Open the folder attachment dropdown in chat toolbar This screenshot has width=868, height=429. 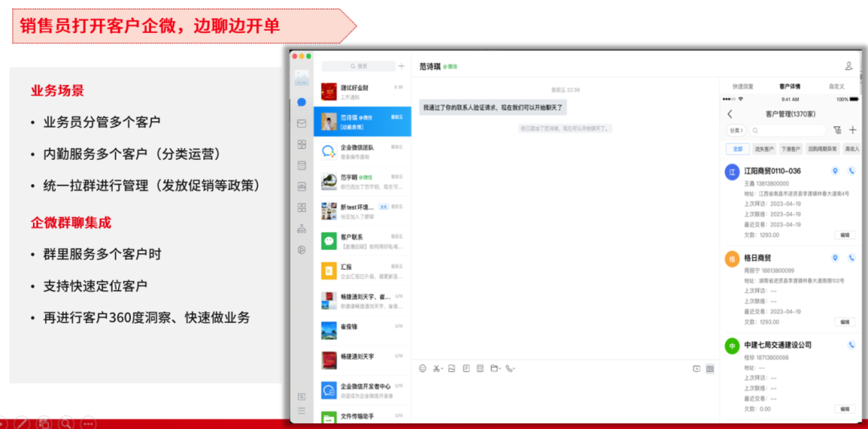[495, 368]
